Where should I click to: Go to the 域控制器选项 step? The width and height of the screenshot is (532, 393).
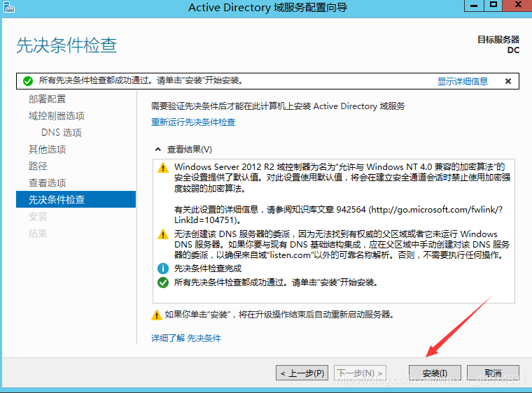click(56, 116)
